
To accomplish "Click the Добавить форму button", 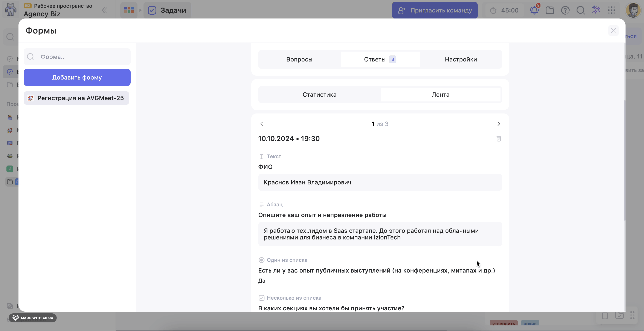I will pyautogui.click(x=77, y=77).
